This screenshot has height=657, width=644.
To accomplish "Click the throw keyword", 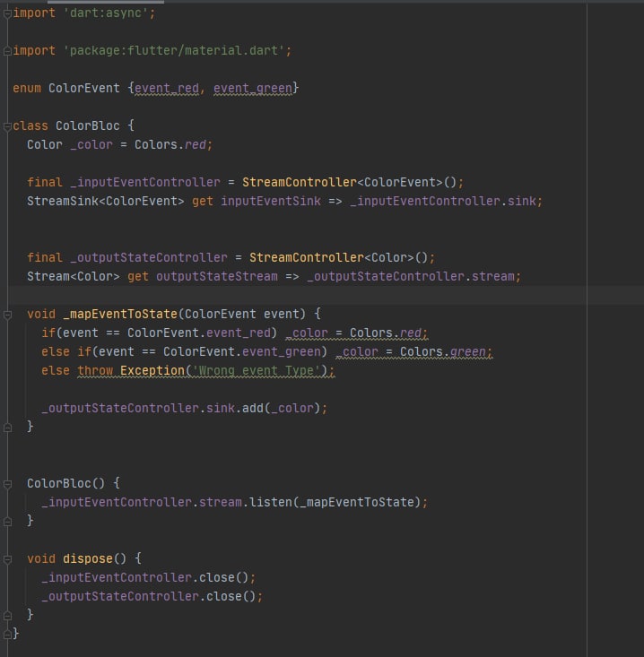I will pyautogui.click(x=95, y=370).
